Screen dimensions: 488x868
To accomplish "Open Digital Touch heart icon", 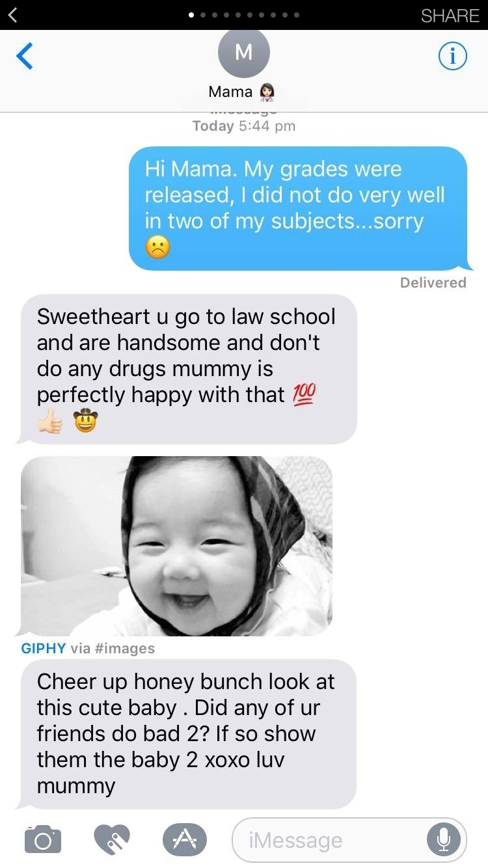I will pyautogui.click(x=112, y=839).
